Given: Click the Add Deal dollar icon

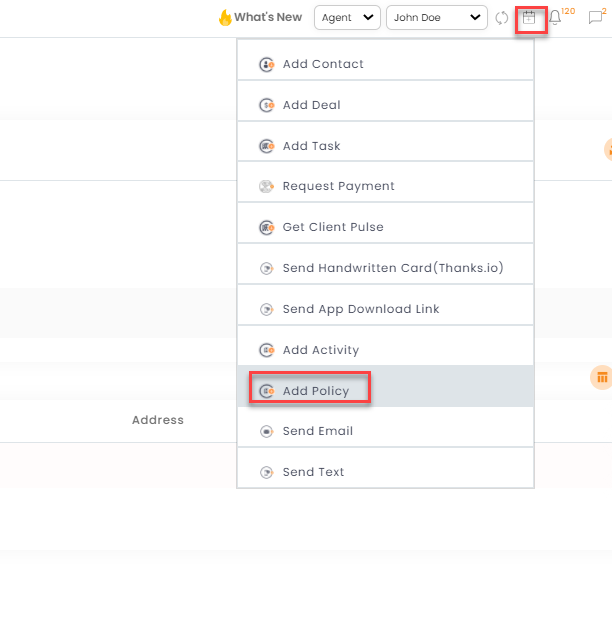Looking at the screenshot, I should (267, 105).
